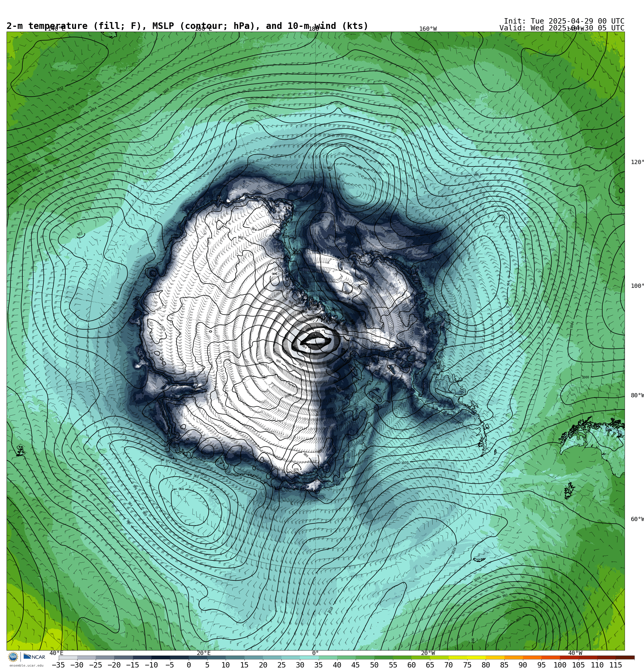Select the -10 to -5 dark navy swatch
Image resolution: width=644 pixels, height=669 pixels.
tap(160, 657)
